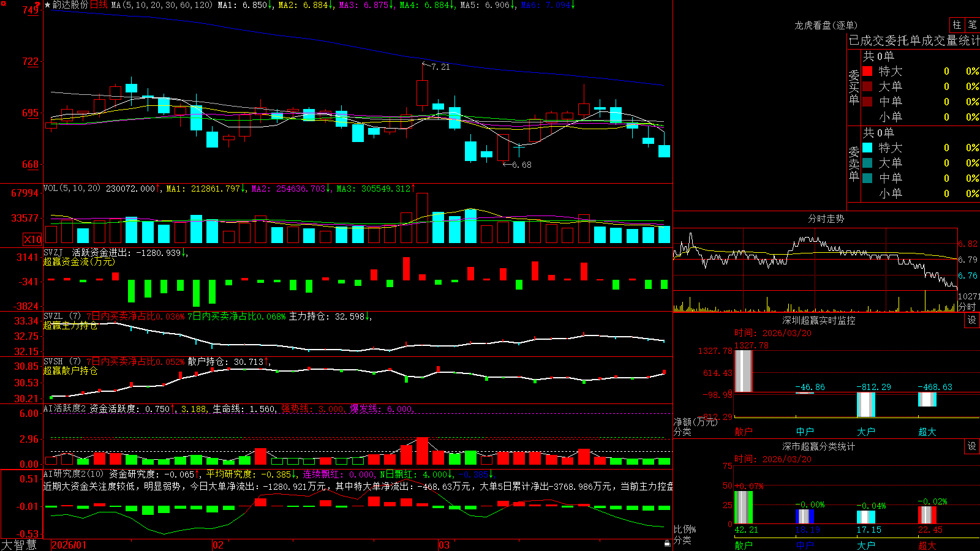Select dark red 中单 buy-order swatch
Screen dimensions: 980x551
(867, 102)
